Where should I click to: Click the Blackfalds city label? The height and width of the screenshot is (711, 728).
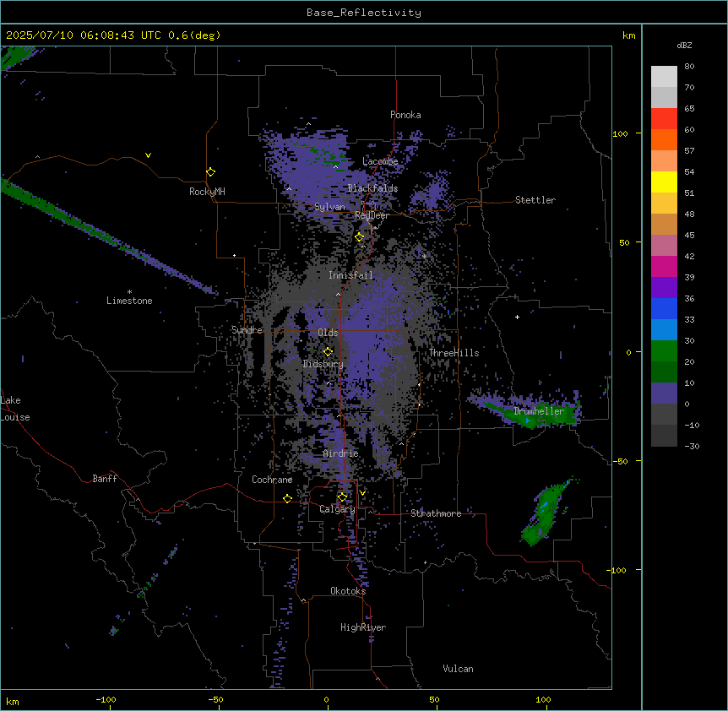coord(372,188)
